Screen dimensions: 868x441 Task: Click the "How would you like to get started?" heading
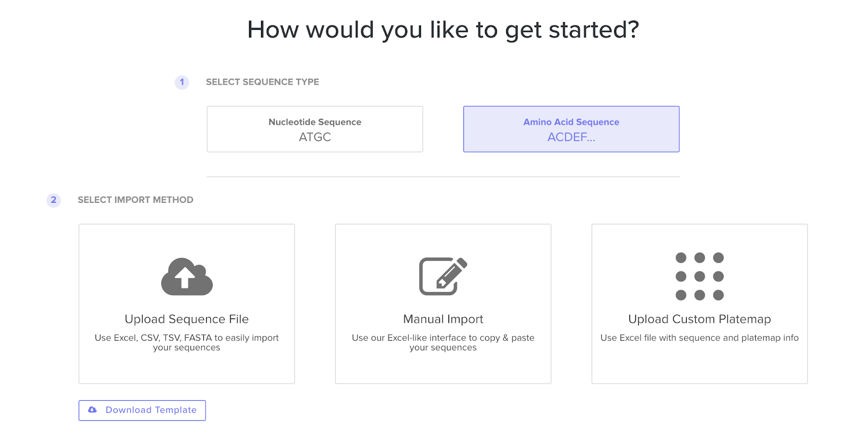[443, 30]
